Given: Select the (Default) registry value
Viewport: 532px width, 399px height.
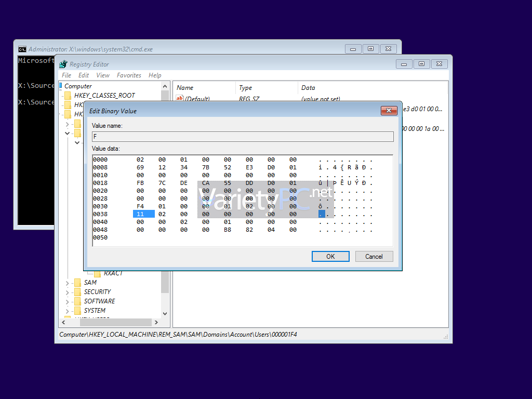Looking at the screenshot, I should point(197,99).
